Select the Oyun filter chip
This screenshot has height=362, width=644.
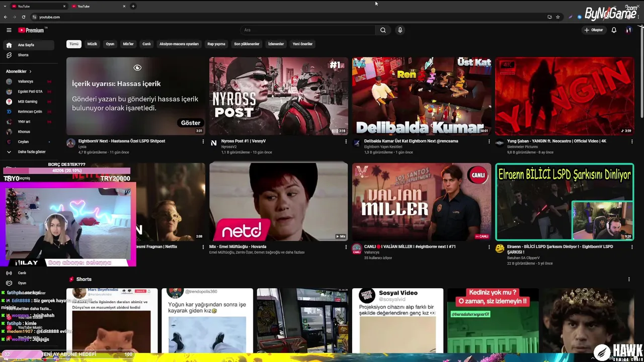tap(110, 44)
